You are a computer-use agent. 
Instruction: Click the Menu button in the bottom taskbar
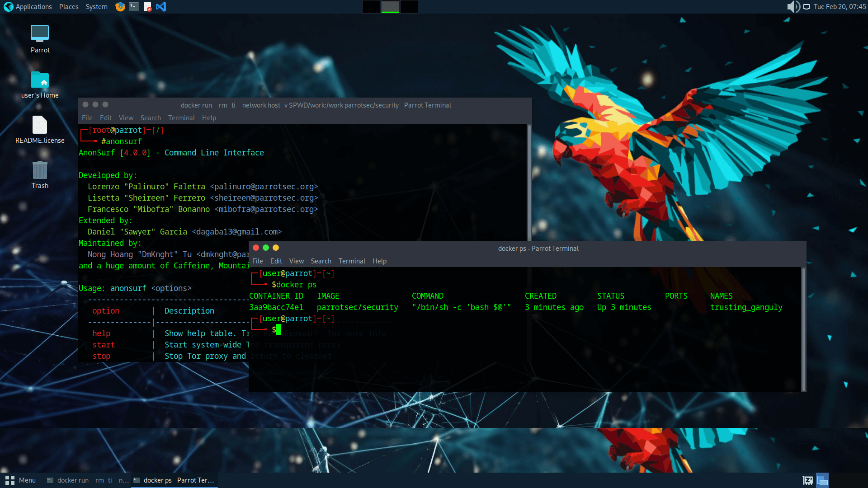[x=21, y=480]
